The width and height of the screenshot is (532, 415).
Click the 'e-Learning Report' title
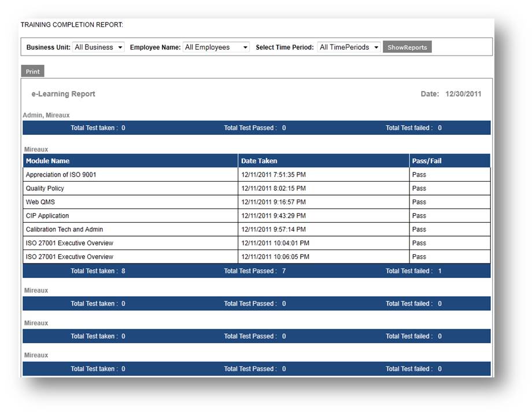pyautogui.click(x=64, y=94)
